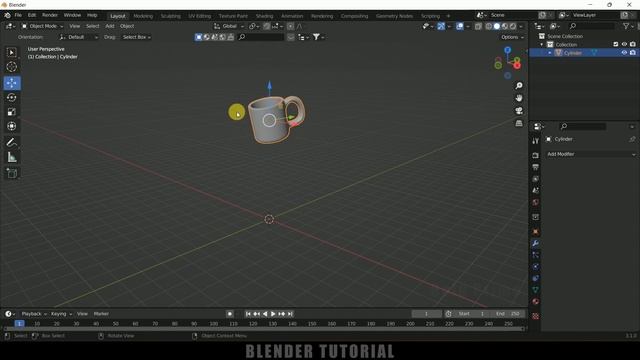Open Object Data properties tab
The width and height of the screenshot is (640, 360).
click(536, 290)
